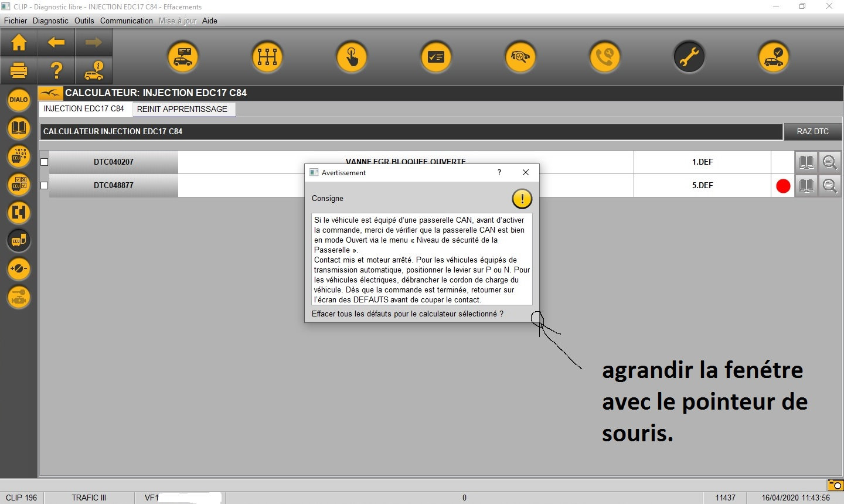Click the 11437 status bar value
The height and width of the screenshot is (504, 844).
coord(725,498)
